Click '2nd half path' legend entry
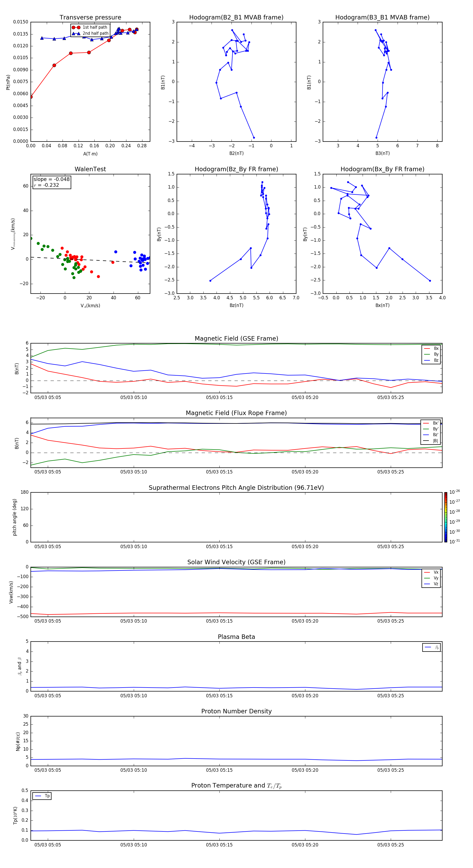Image resolution: width=473 pixels, height=868 pixels. coord(90,33)
